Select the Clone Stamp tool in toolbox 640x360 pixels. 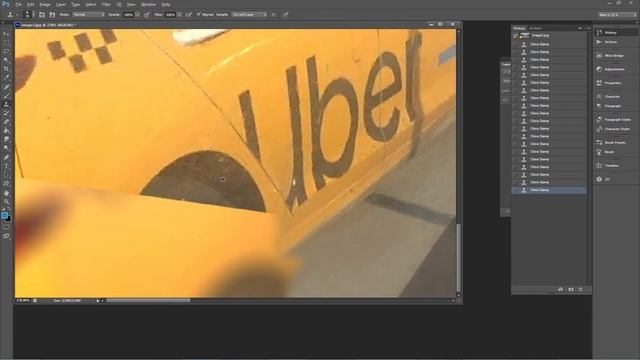pyautogui.click(x=6, y=104)
